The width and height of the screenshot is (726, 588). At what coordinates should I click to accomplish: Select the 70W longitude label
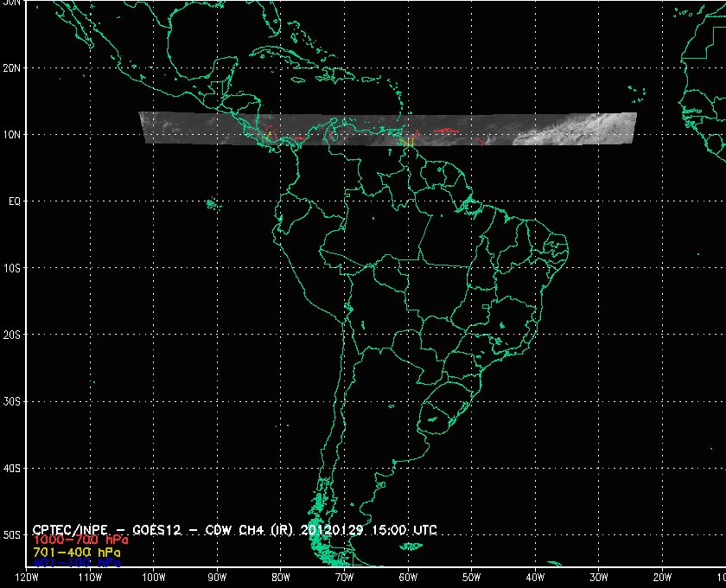pyautogui.click(x=344, y=577)
